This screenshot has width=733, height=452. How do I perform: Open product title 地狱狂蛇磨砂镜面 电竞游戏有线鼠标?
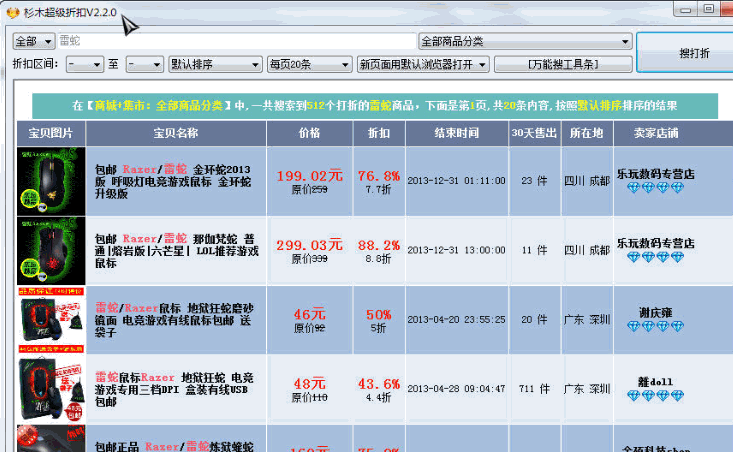tap(174, 320)
